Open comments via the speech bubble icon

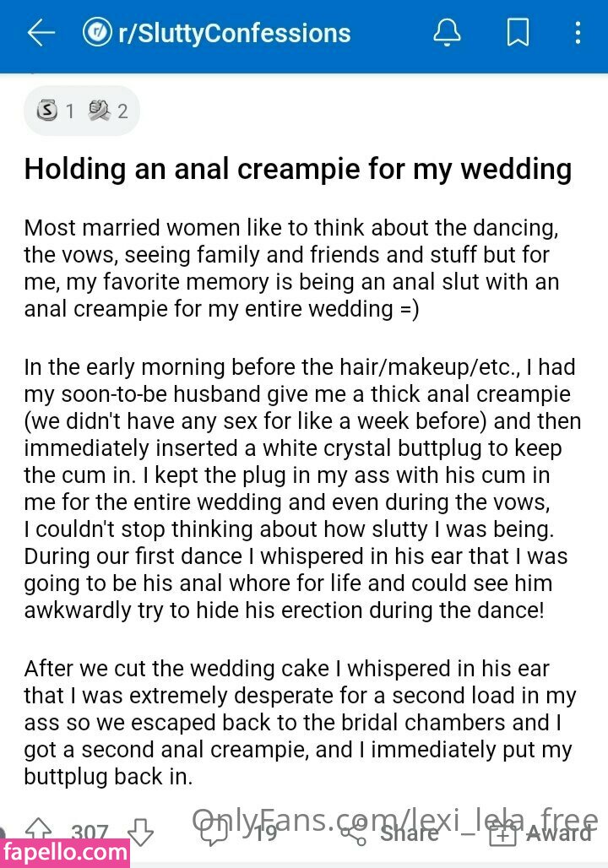point(213,833)
